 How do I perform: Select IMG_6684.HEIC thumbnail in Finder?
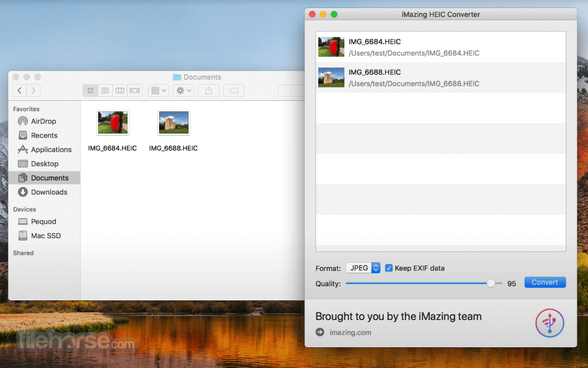(112, 122)
